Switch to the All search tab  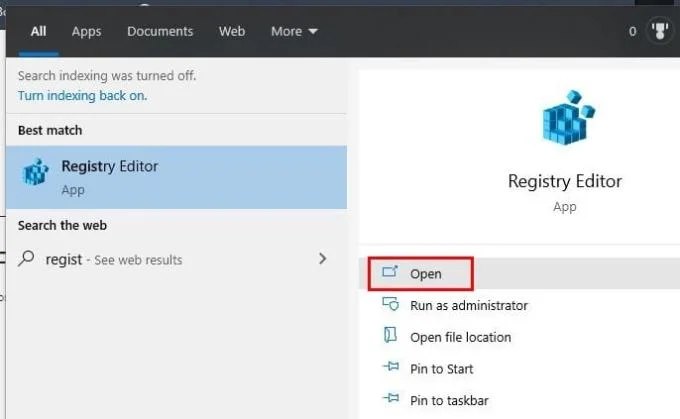tap(38, 31)
